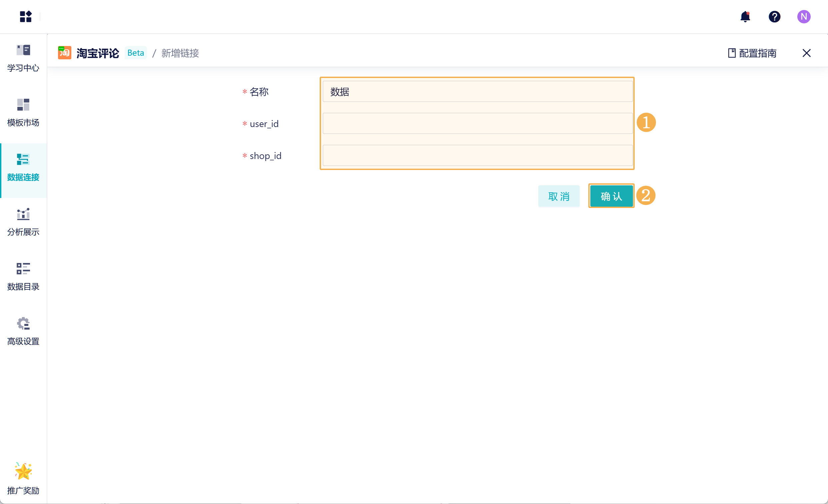Screen dimensions: 828x504
Task: Open the user avatar N menu
Action: tap(803, 16)
